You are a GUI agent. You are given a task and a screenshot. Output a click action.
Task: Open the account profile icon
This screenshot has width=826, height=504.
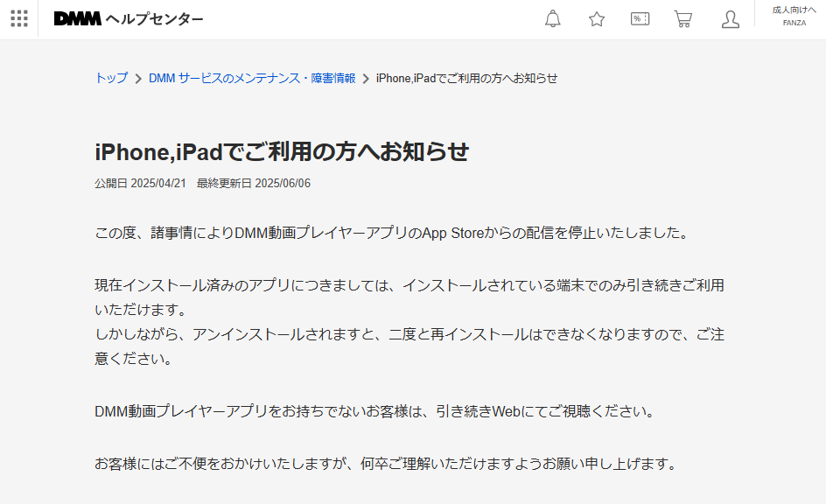point(730,19)
